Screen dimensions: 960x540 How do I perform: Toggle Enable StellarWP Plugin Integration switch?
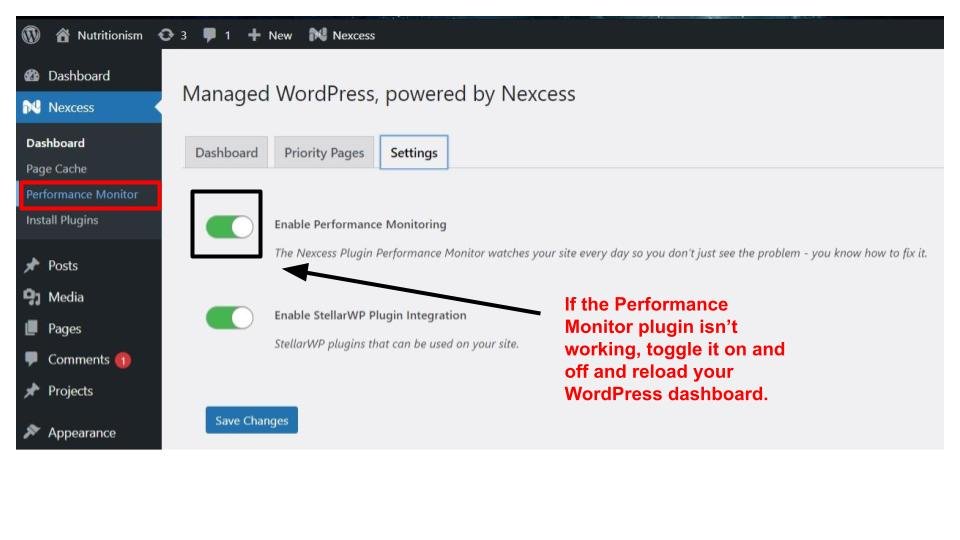[230, 318]
